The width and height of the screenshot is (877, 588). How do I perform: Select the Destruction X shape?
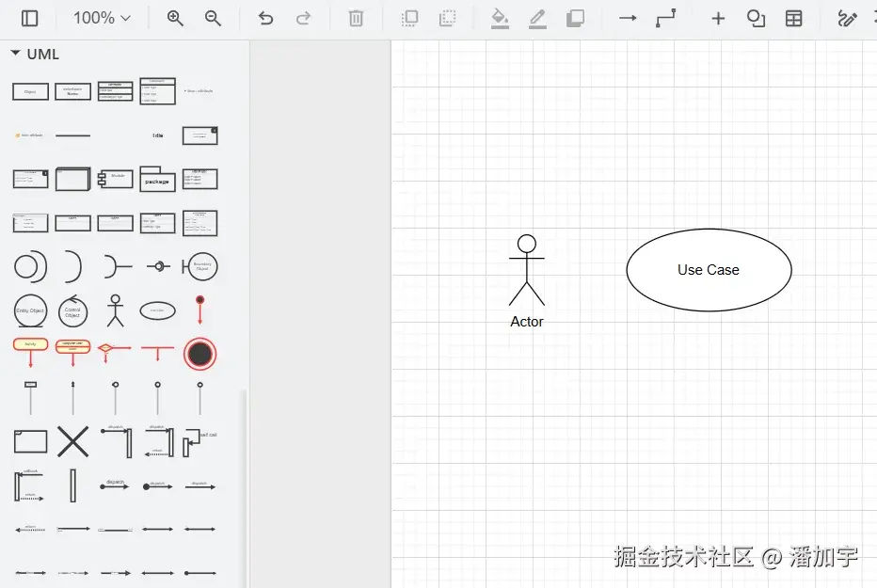[x=72, y=441]
